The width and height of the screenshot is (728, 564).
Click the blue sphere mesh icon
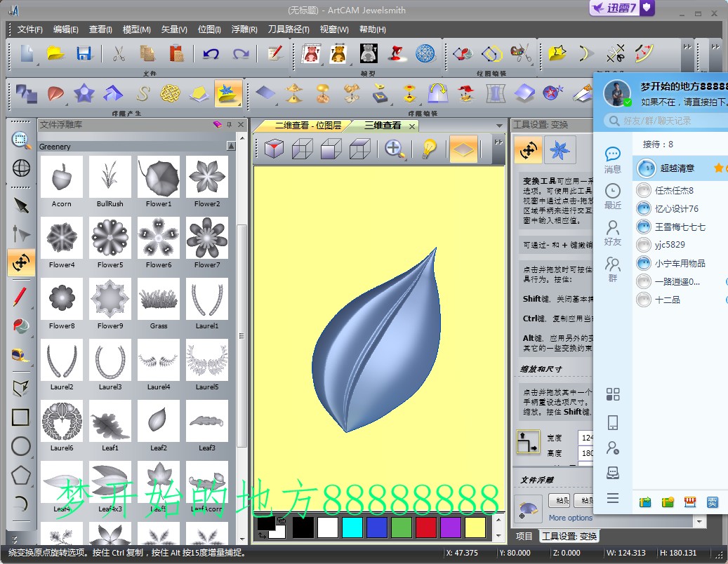coord(425,53)
